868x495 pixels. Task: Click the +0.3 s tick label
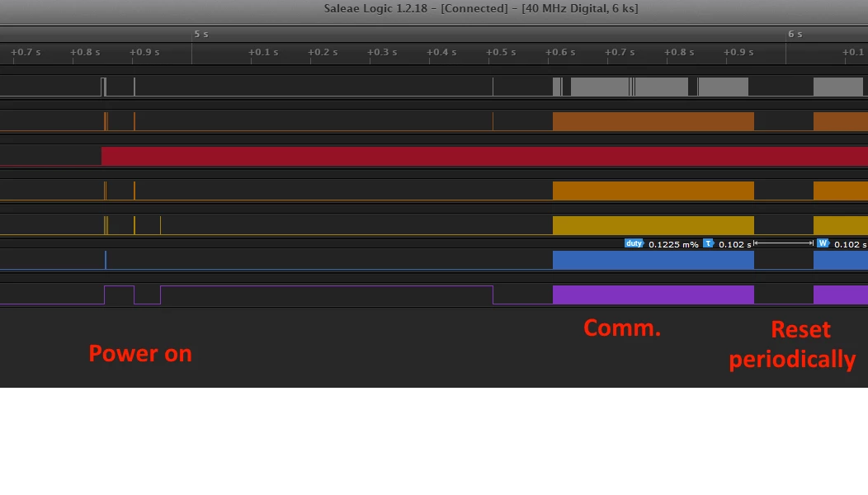coord(382,52)
